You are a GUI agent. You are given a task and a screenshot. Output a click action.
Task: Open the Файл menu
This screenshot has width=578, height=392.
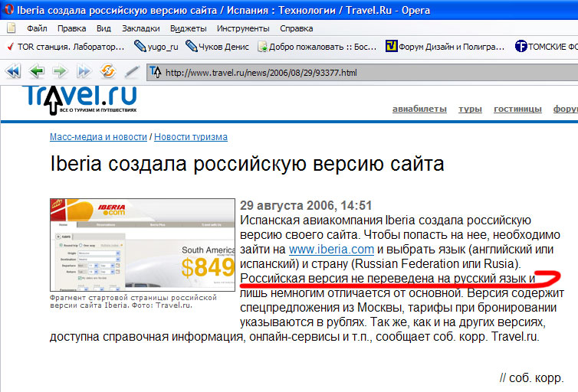tap(37, 28)
